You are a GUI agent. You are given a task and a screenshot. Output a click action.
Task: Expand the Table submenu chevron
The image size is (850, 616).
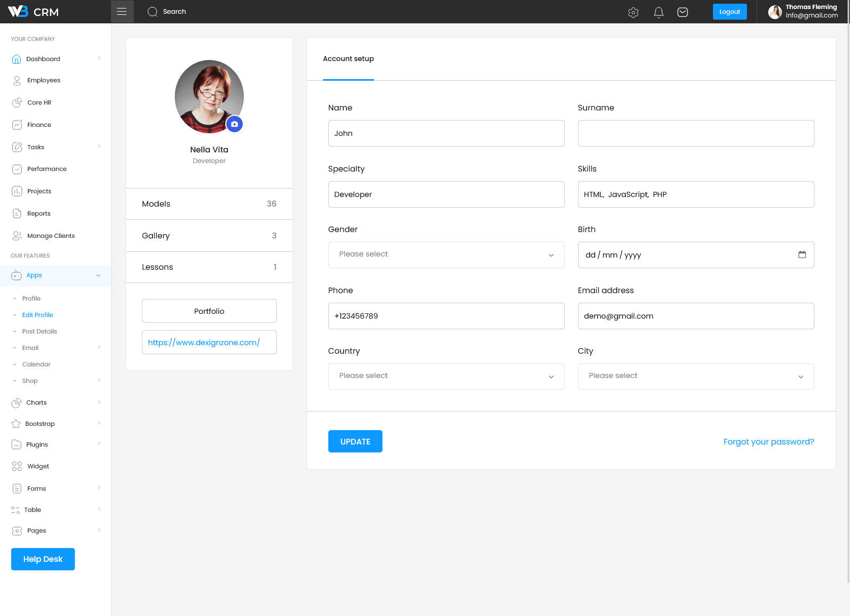(99, 509)
